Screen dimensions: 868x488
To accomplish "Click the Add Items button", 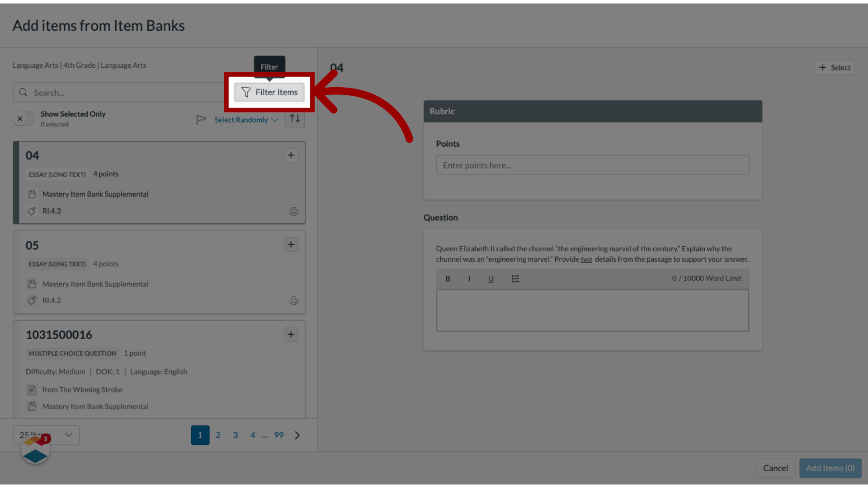I will tap(830, 468).
